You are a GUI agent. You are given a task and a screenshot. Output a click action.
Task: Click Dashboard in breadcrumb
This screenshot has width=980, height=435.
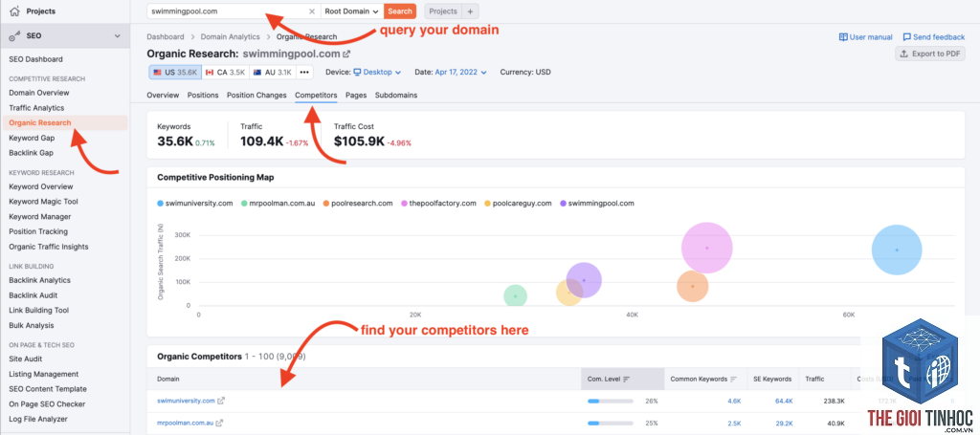pyautogui.click(x=166, y=37)
